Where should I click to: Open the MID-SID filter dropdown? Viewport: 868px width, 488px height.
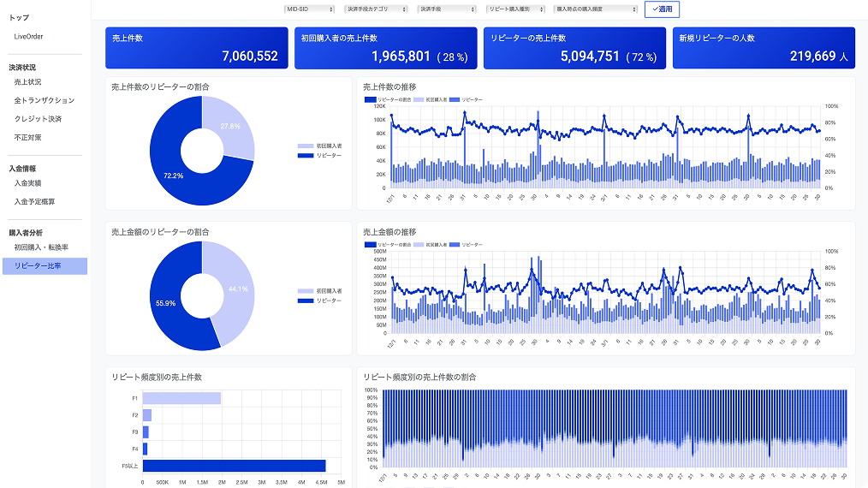pos(310,9)
